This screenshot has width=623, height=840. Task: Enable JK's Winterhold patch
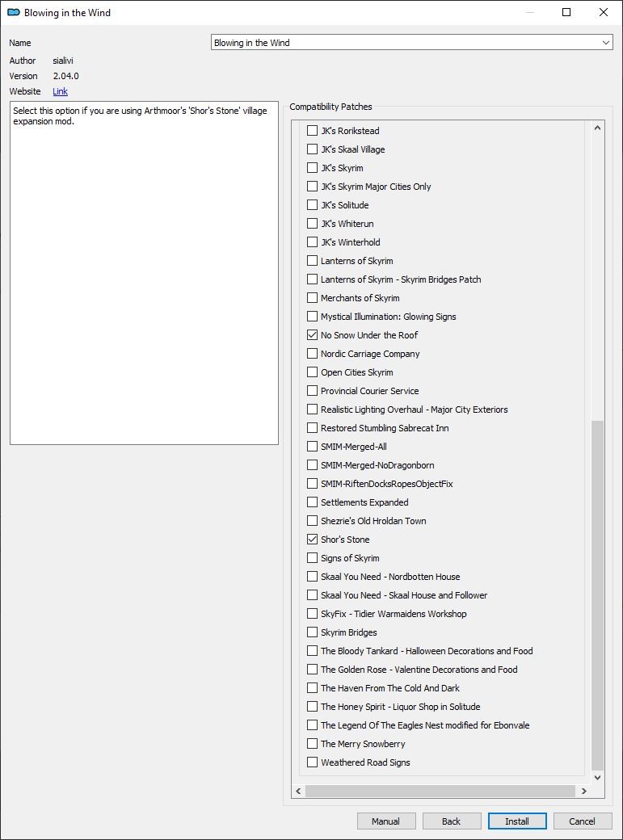click(x=312, y=242)
